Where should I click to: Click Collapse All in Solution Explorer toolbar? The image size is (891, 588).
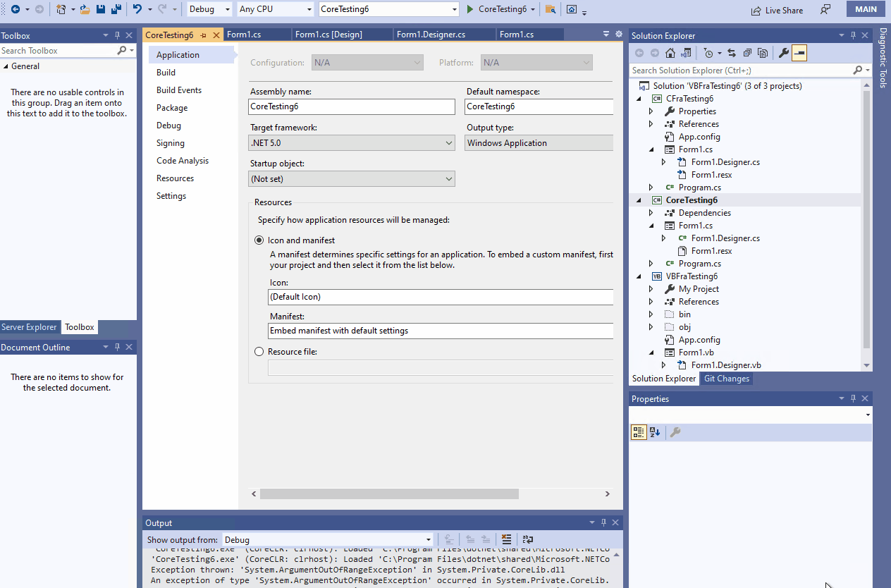click(x=747, y=52)
